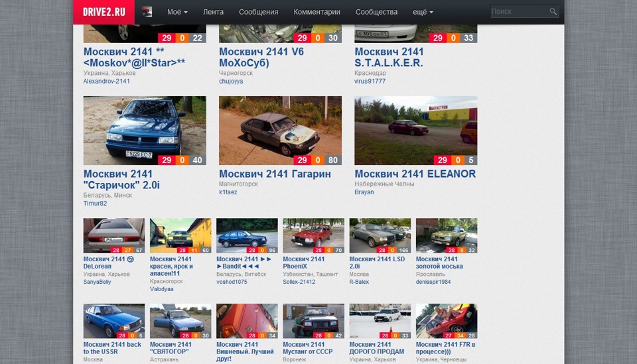The width and height of the screenshot is (637, 364).
Task: Open Москвич 2141 Moskov*@ll*Star link
Action: tap(134, 57)
